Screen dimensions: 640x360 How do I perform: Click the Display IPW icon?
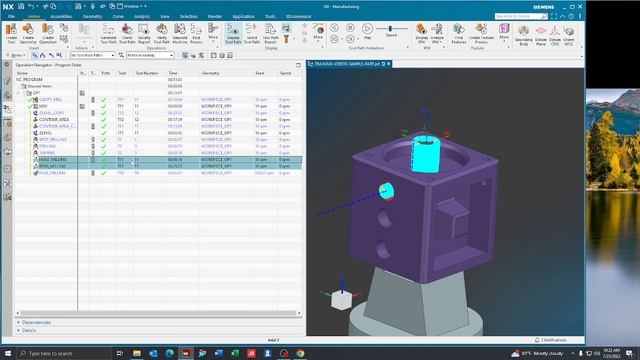click(x=422, y=33)
